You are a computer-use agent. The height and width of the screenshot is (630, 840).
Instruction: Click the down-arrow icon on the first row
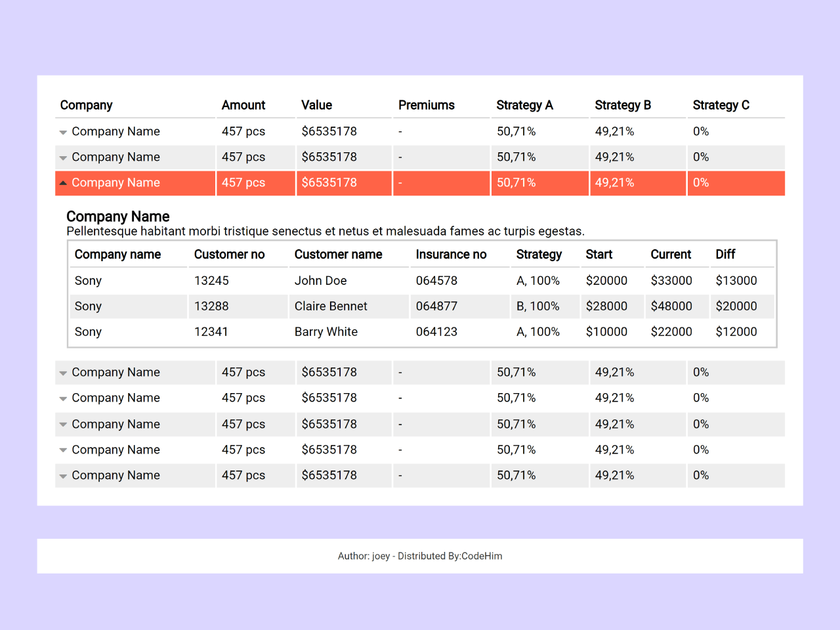[x=63, y=132]
